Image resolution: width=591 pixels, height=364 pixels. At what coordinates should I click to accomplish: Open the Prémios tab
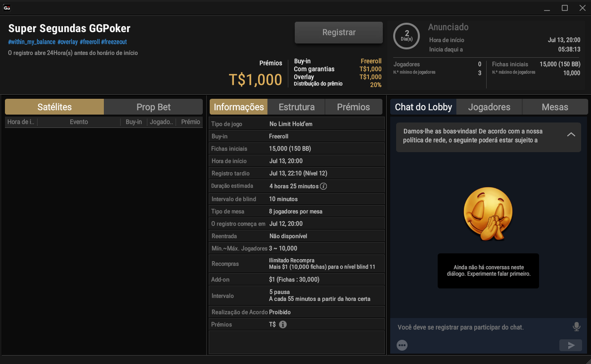pyautogui.click(x=354, y=107)
